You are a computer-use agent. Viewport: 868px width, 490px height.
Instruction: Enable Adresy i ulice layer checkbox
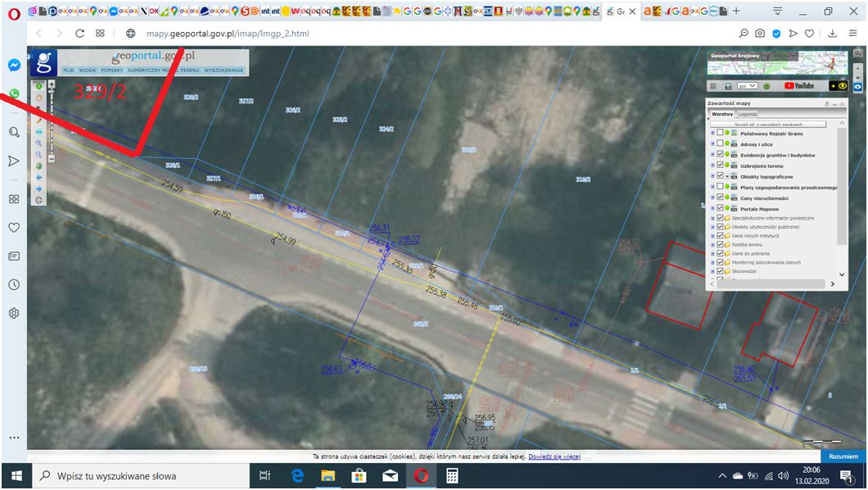(x=720, y=143)
